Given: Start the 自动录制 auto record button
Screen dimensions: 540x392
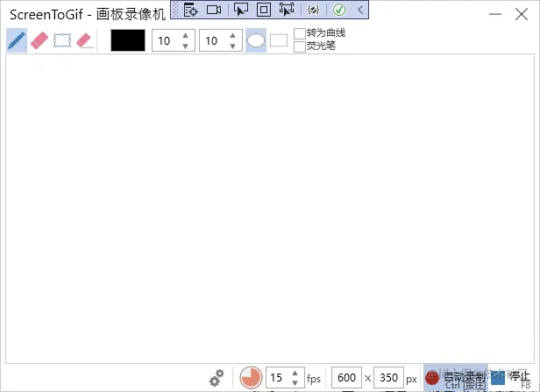Looking at the screenshot, I should pos(456,378).
